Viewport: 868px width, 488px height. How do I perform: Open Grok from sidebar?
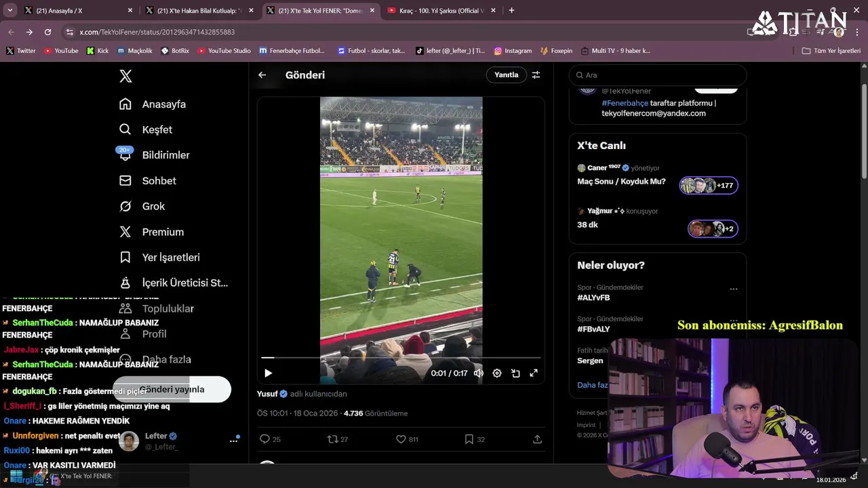click(142, 206)
